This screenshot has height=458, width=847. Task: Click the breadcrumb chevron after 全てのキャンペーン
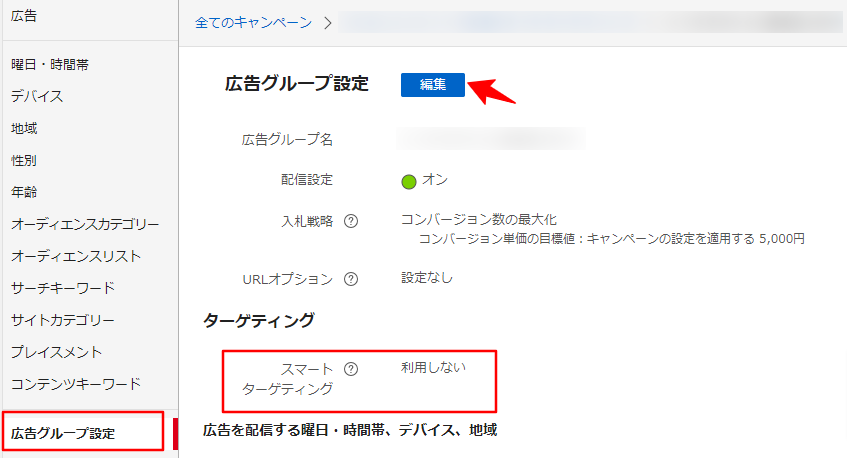coord(327,22)
